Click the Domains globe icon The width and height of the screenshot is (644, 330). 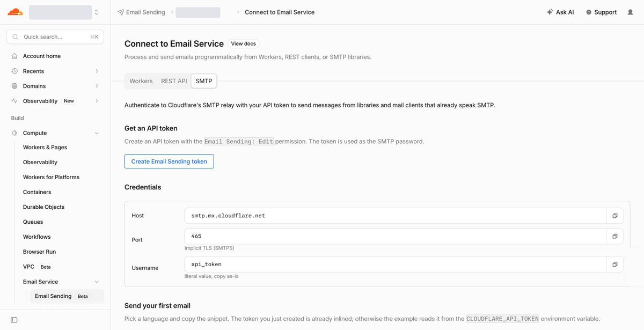(x=14, y=86)
